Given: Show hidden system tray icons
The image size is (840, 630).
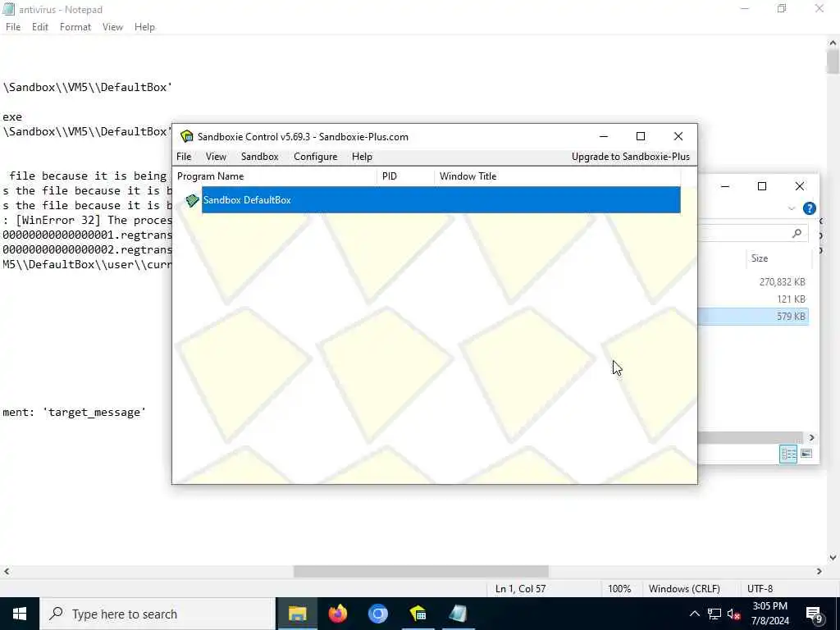Looking at the screenshot, I should click(694, 614).
